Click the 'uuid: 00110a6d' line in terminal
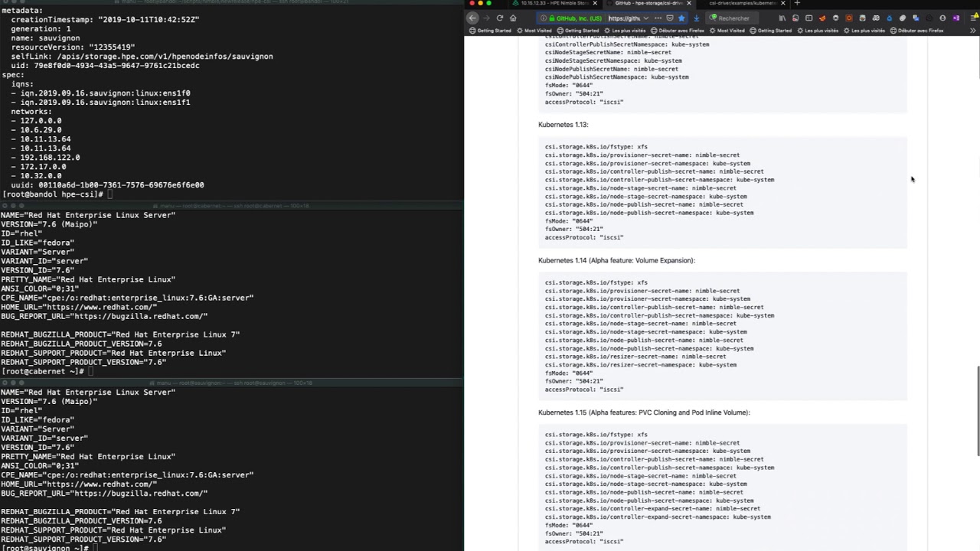The width and height of the screenshot is (980, 551). tap(107, 185)
